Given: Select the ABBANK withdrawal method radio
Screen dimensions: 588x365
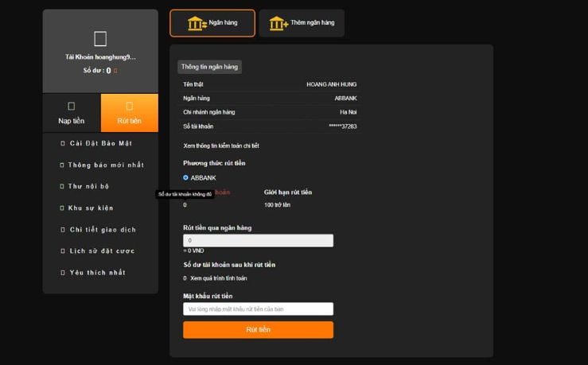Looking at the screenshot, I should [185, 177].
